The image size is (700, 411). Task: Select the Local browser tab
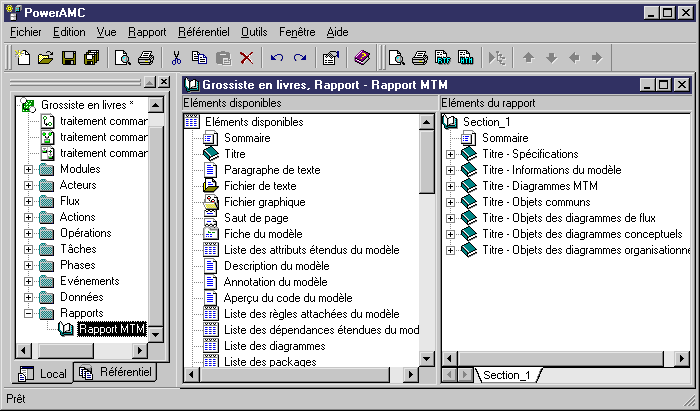(42, 373)
